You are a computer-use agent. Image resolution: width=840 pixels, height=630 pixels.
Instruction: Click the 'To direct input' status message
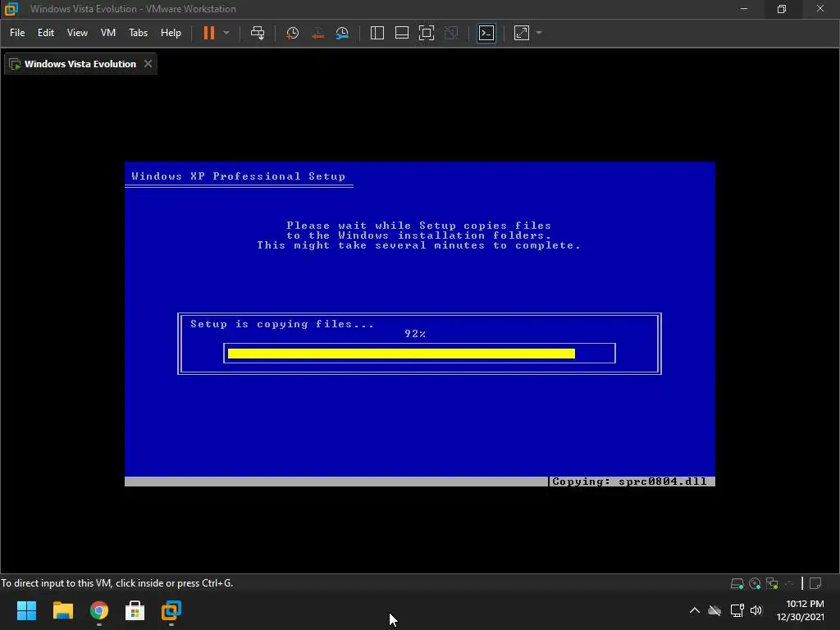click(x=116, y=583)
